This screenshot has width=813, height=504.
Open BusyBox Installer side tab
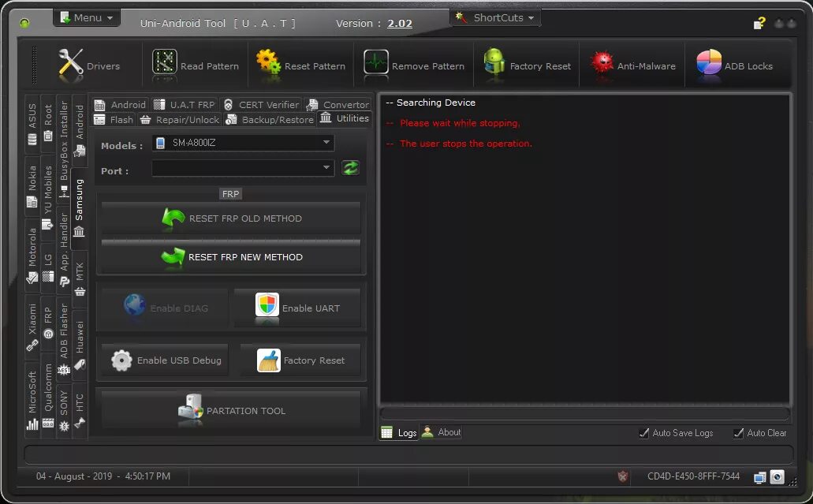pos(64,150)
